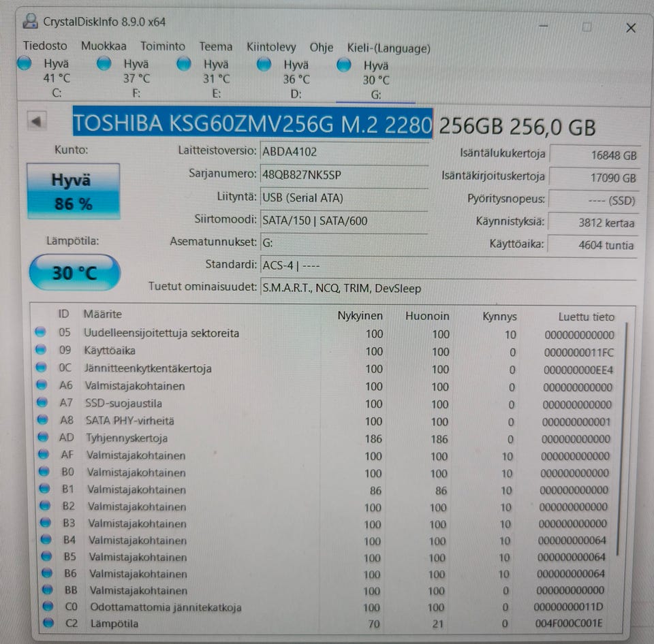Click the Laitteistoversio field ABDA4102
This screenshot has height=644, width=654.
pyautogui.click(x=344, y=152)
